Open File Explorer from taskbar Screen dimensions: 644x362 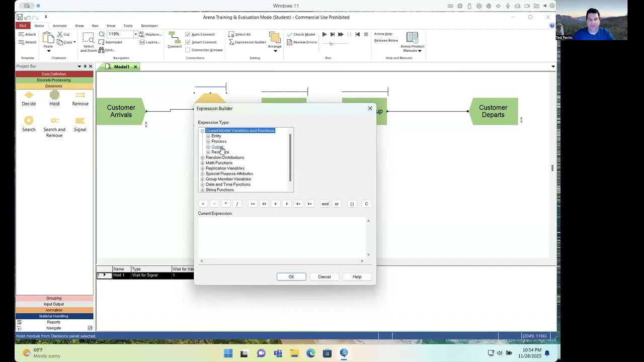point(294,353)
